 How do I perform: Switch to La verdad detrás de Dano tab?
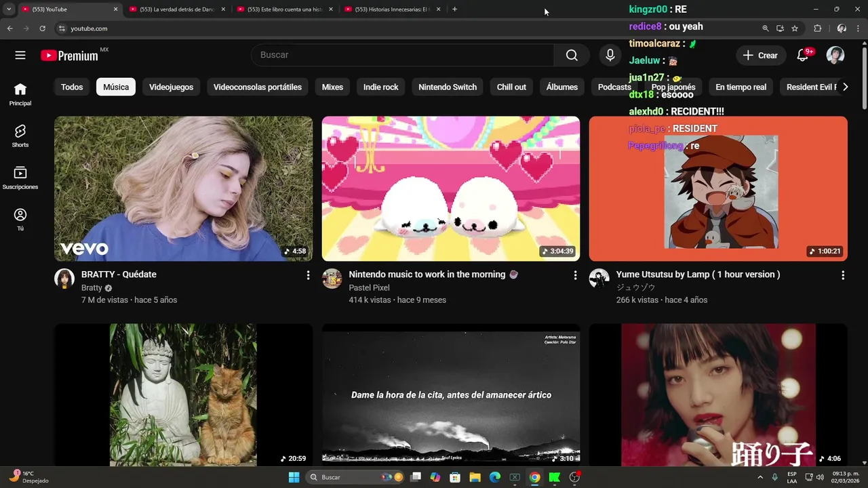177,9
